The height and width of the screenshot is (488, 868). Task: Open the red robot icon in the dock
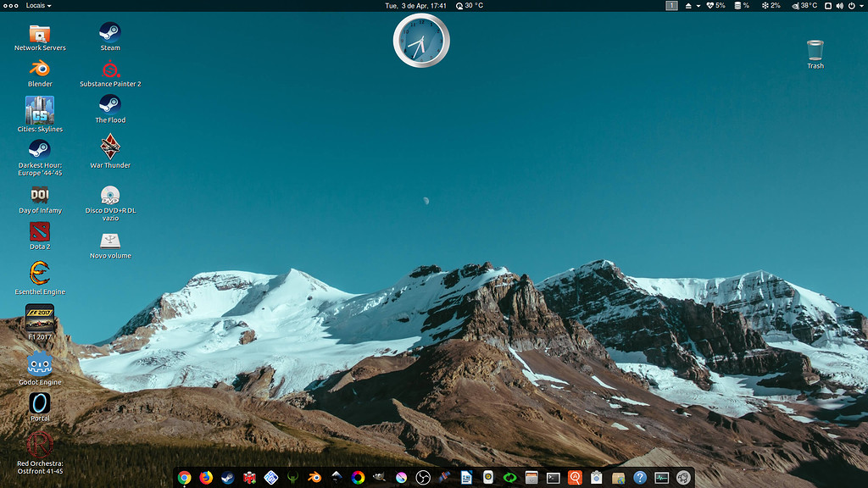tap(250, 478)
